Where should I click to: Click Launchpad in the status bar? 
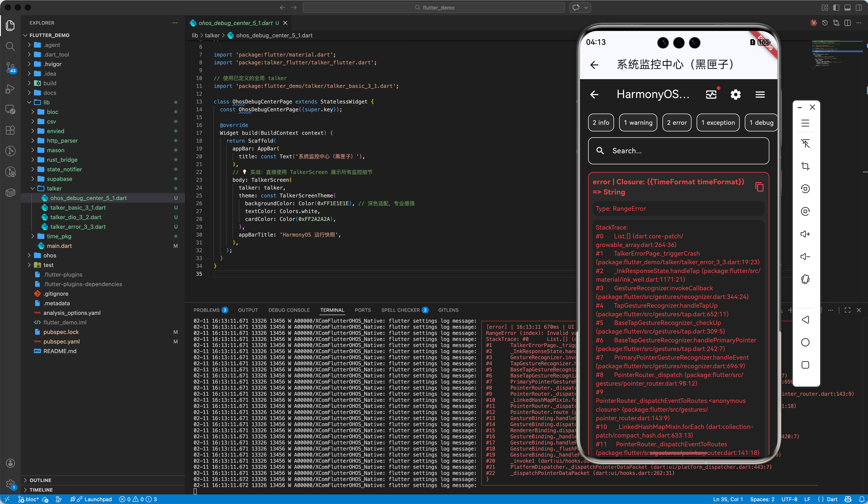98,499
